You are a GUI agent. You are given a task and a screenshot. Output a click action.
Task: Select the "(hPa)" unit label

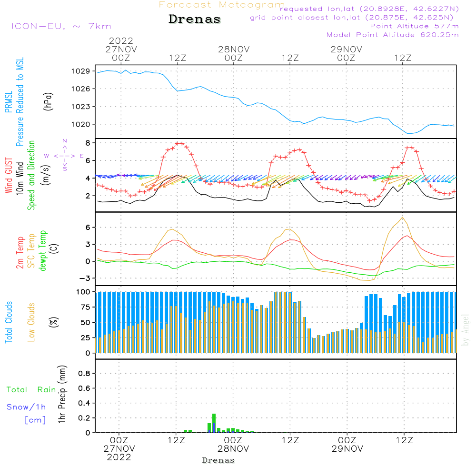pos(48,102)
